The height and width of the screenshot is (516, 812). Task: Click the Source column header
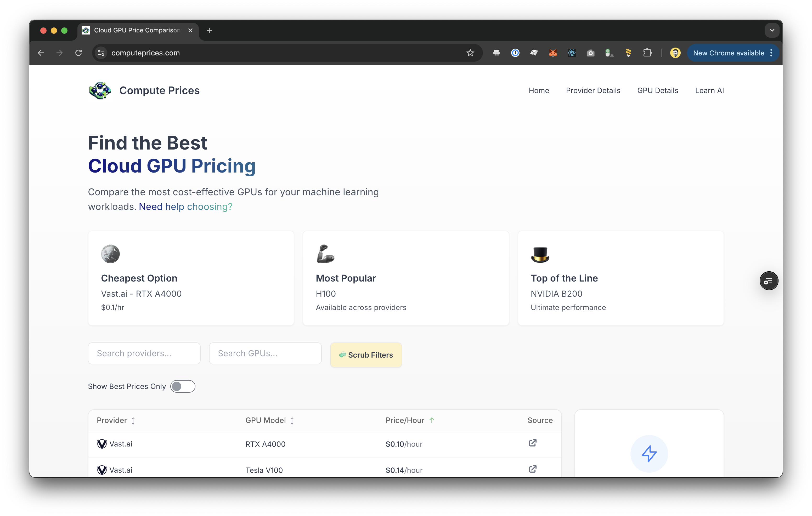tap(540, 420)
